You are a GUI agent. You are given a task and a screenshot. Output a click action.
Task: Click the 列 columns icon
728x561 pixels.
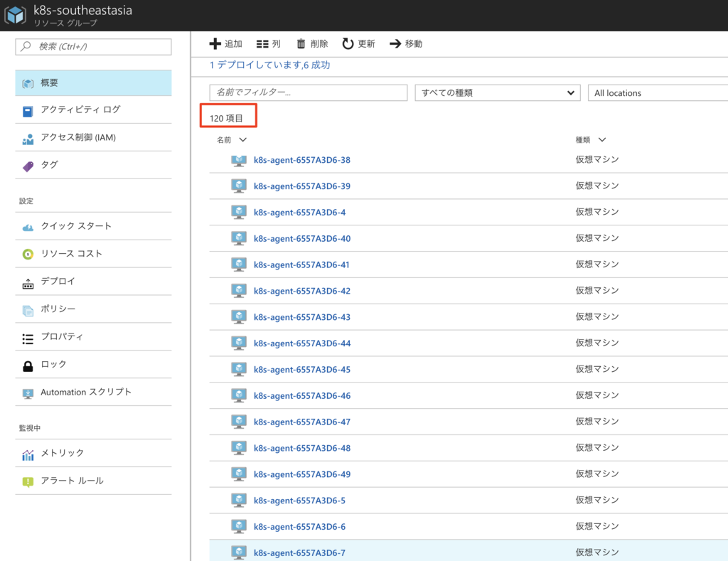point(262,44)
